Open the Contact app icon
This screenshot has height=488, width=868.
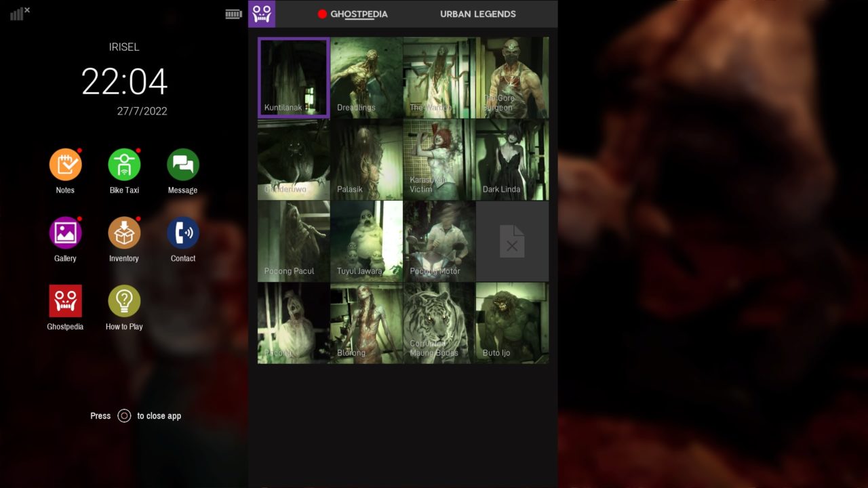point(183,233)
